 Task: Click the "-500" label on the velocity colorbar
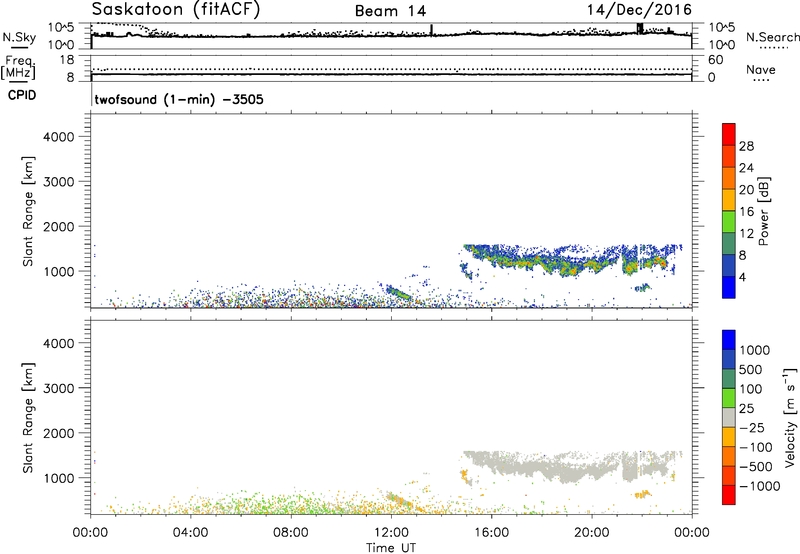pos(756,467)
